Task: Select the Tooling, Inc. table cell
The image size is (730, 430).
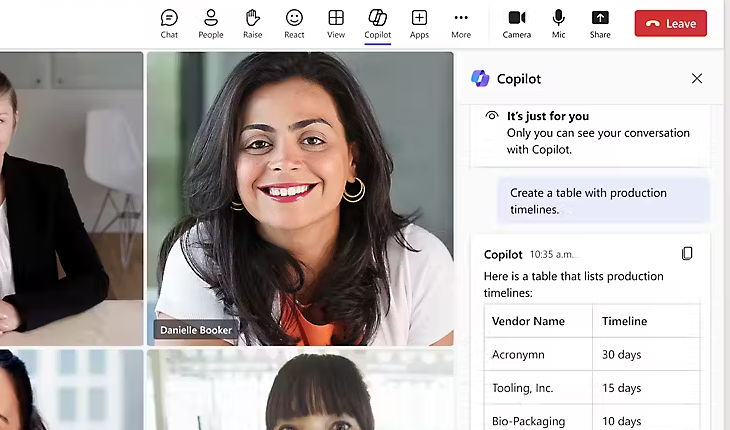Action: (x=524, y=388)
